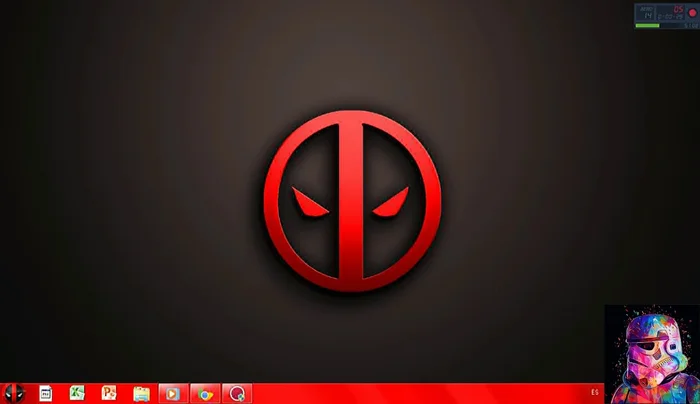Click empty red taskbar area
This screenshot has width=700, height=404.
tap(420, 393)
